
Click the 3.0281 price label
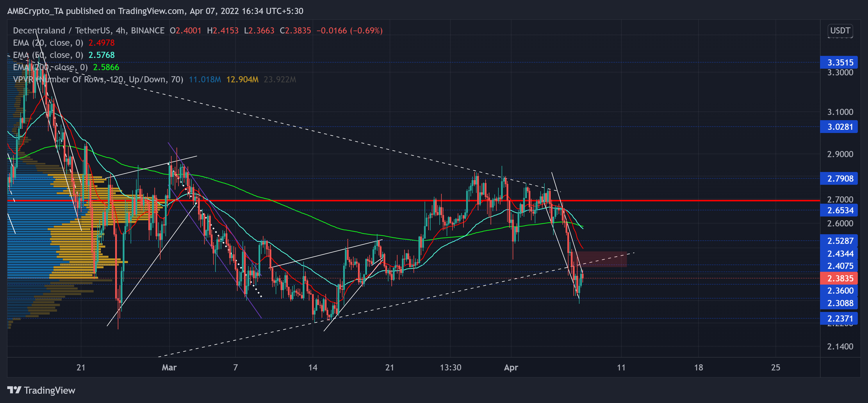tap(839, 127)
